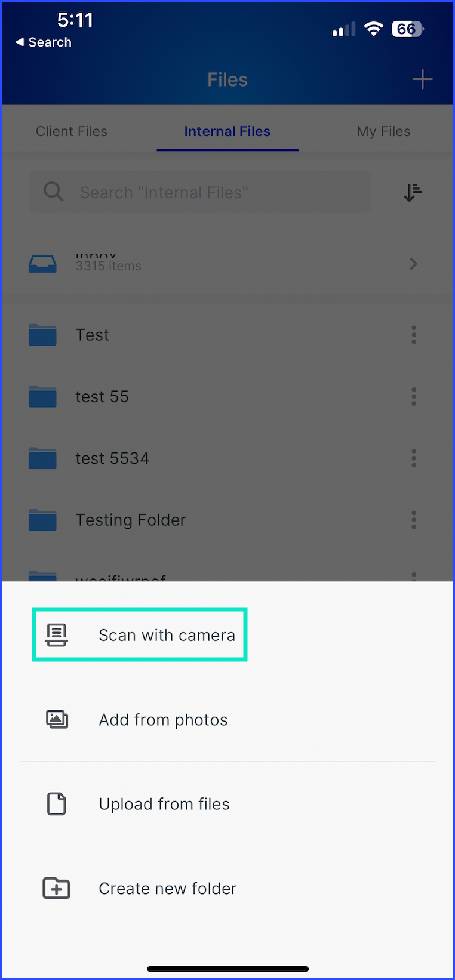Expand Inbox using its chevron arrow
This screenshot has height=980, width=455.
pos(413,264)
